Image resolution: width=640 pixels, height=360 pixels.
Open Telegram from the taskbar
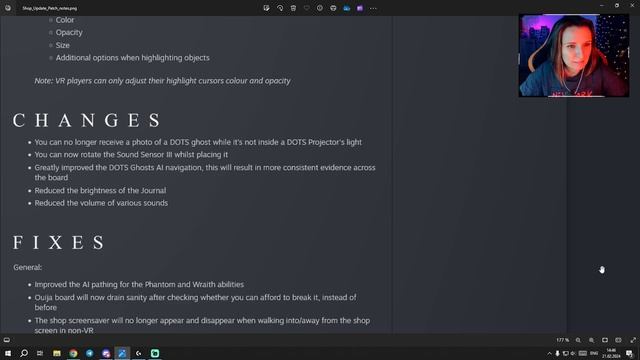pyautogui.click(x=89, y=353)
